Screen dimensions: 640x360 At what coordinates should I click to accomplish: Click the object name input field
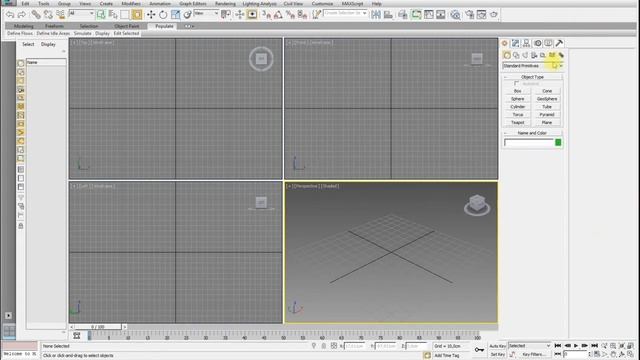[x=529, y=142]
